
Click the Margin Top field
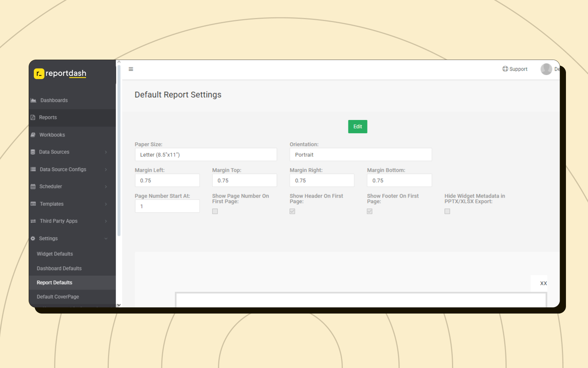245,180
